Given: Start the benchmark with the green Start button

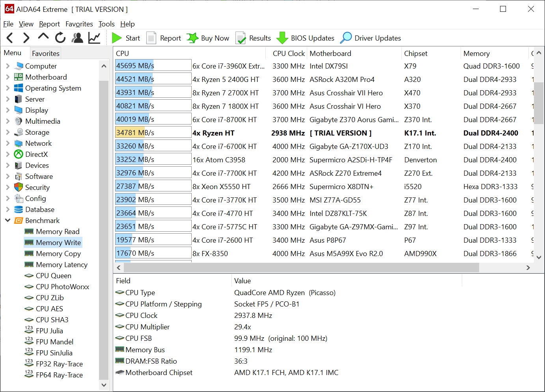Looking at the screenshot, I should [126, 38].
